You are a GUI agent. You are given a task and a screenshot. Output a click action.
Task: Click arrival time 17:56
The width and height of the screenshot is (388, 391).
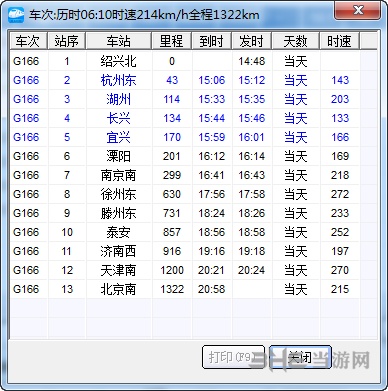tap(212, 194)
